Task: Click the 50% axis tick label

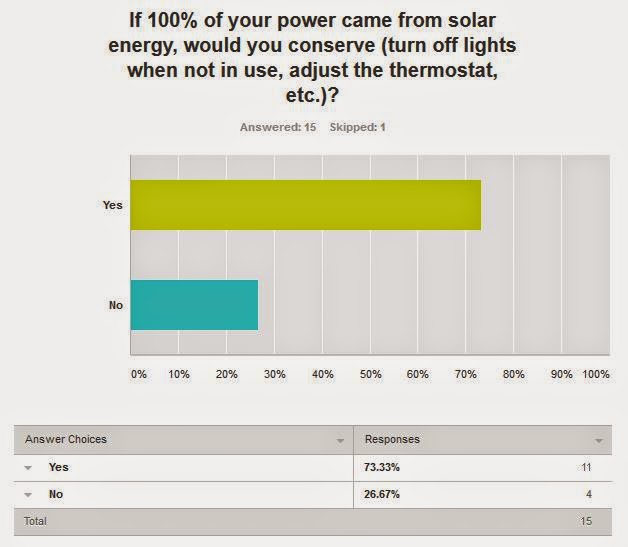Action: (x=370, y=374)
